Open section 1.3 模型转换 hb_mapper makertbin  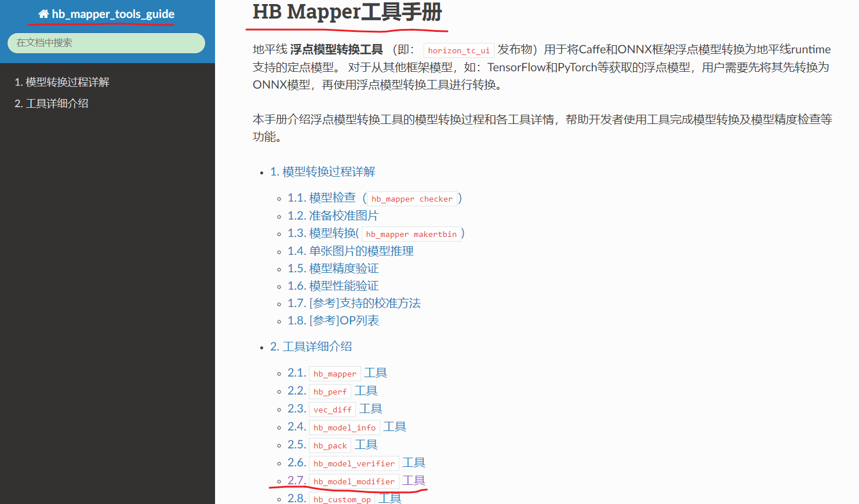376,233
